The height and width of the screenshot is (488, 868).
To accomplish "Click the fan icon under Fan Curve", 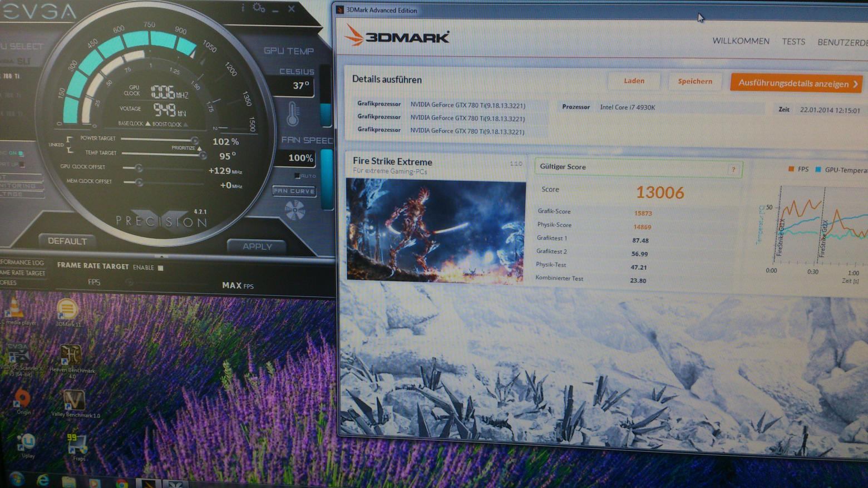I will [x=294, y=211].
